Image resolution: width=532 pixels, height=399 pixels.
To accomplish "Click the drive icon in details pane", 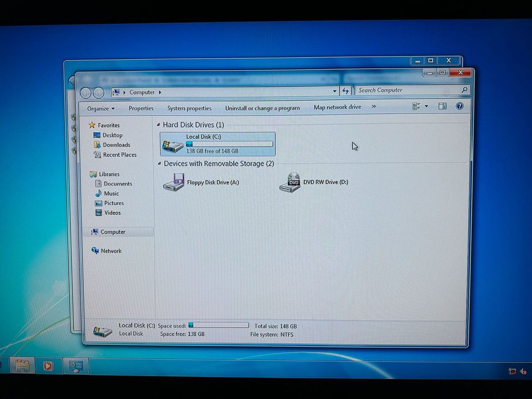I will (103, 331).
